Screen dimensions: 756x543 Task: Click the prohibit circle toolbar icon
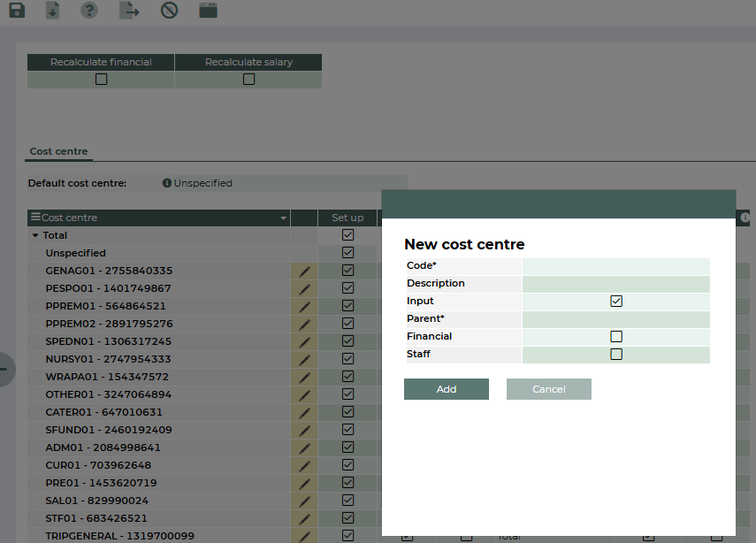point(169,11)
